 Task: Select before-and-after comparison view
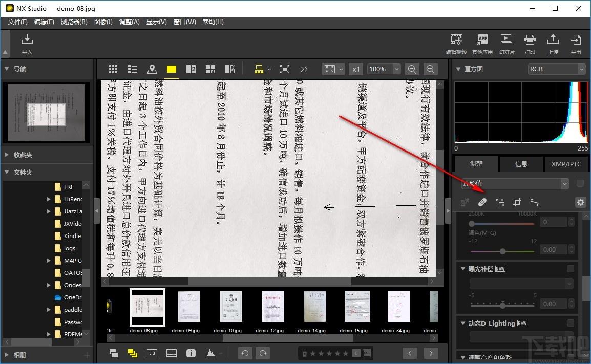[x=230, y=69]
